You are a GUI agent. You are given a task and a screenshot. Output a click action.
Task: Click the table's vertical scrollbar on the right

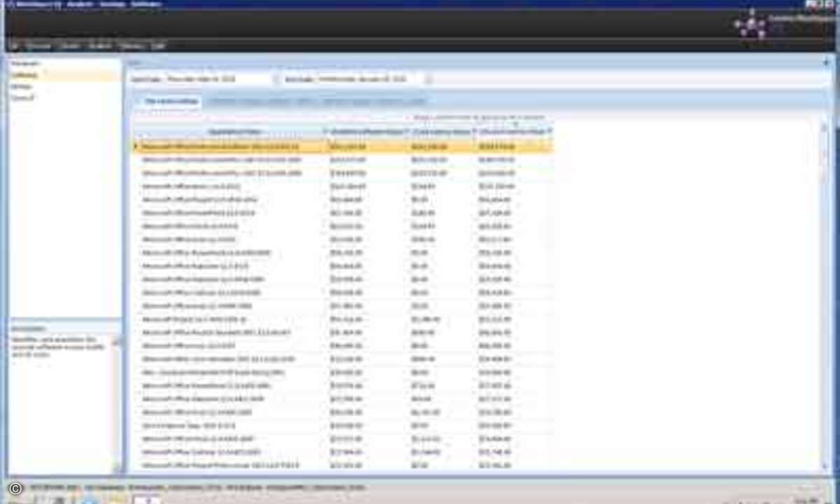coord(824,297)
